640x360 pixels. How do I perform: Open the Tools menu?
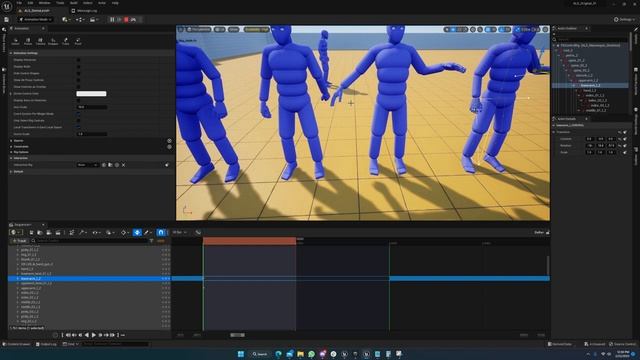(x=60, y=3)
